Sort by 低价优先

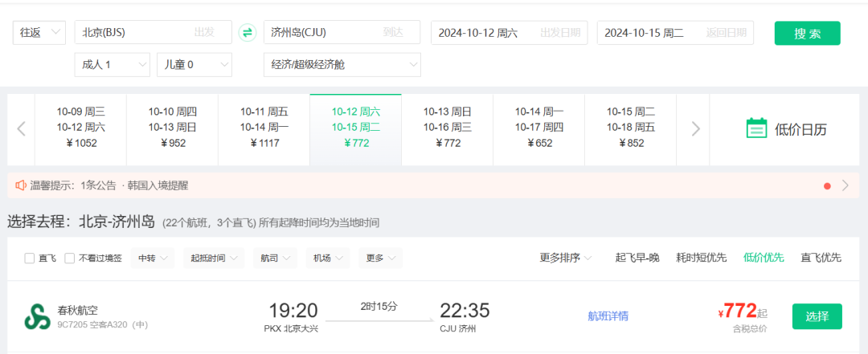tap(764, 258)
